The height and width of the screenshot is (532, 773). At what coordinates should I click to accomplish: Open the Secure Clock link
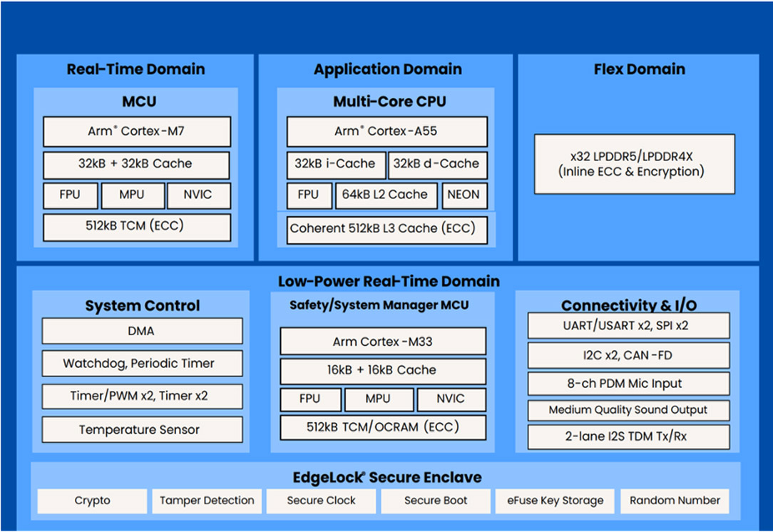[x=320, y=501]
